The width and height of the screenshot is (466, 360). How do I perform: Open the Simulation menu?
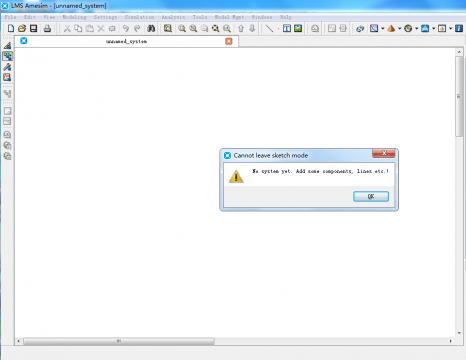(x=139, y=17)
